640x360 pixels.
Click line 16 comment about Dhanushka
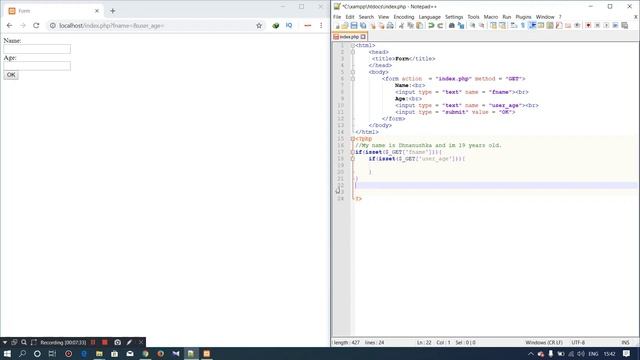(x=428, y=145)
